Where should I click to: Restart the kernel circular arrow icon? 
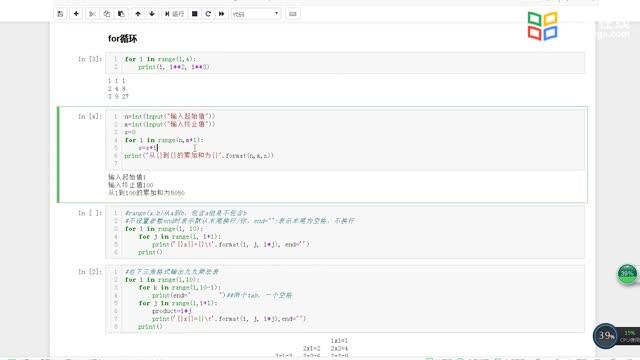pos(208,14)
